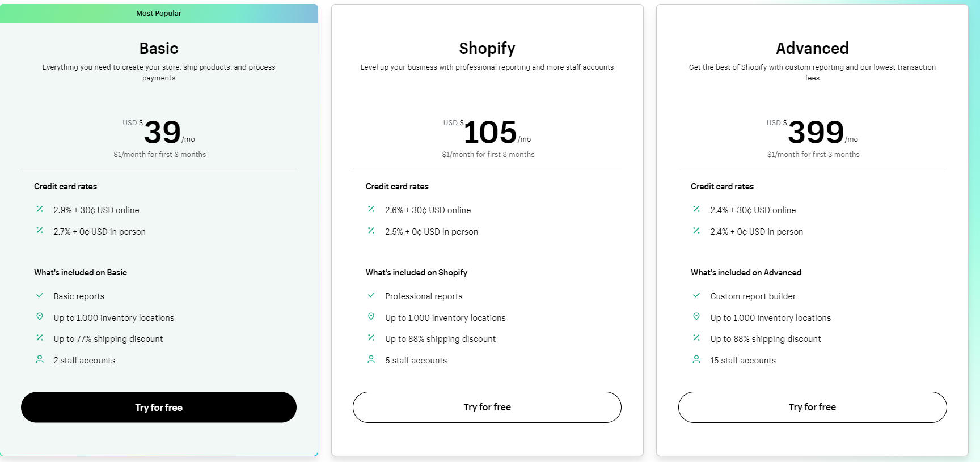Click the Shopify plan Try for free button

(487, 407)
